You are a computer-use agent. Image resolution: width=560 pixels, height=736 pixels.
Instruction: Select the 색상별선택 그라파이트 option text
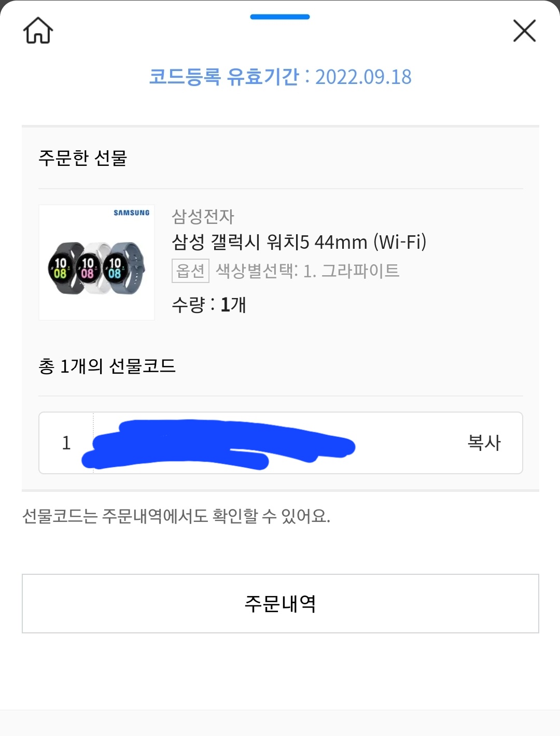tap(307, 271)
